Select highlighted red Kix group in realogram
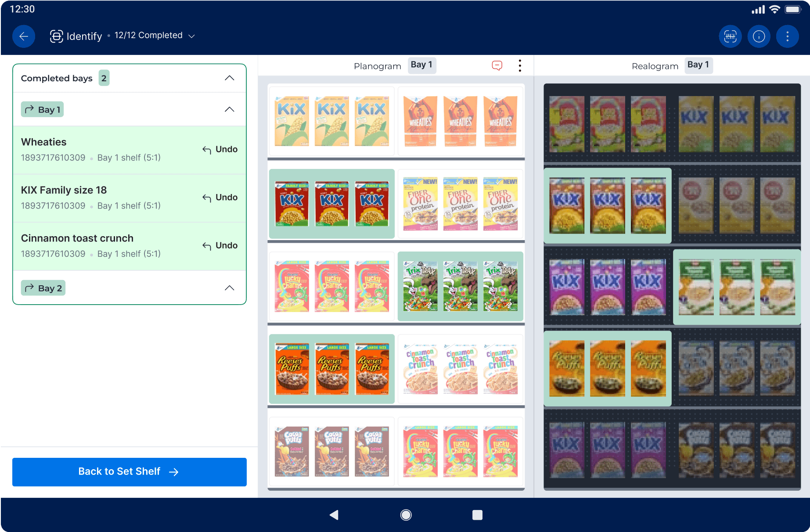This screenshot has width=810, height=532. pos(608,205)
